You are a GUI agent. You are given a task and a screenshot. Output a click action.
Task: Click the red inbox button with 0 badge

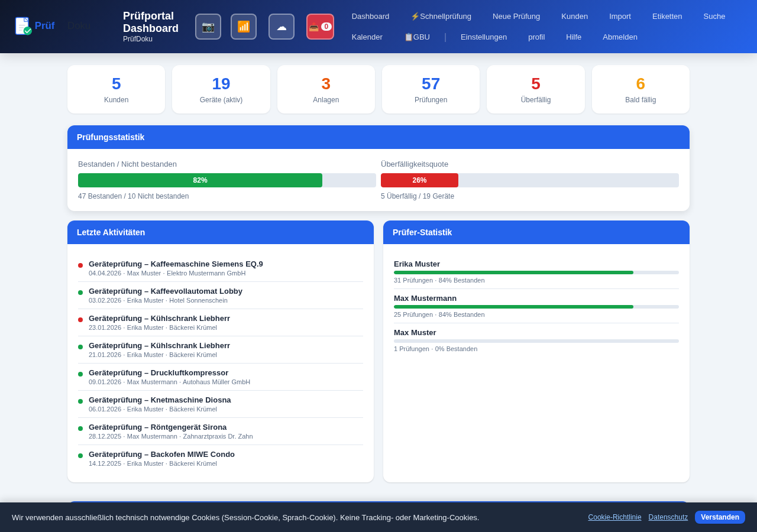320,27
